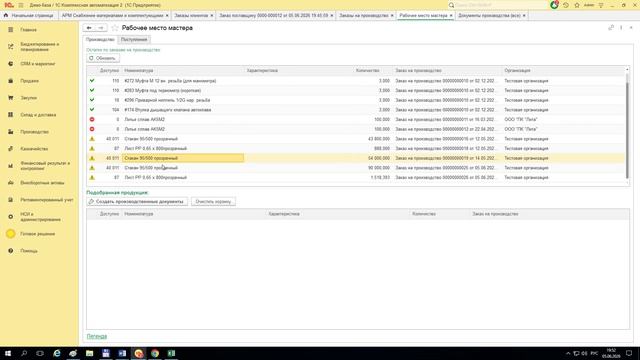Switch to Заказы клиентов tab

(191, 15)
